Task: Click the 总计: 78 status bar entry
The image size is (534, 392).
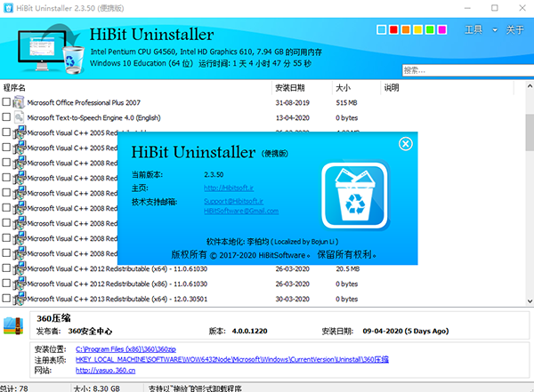Action: click(x=14, y=388)
